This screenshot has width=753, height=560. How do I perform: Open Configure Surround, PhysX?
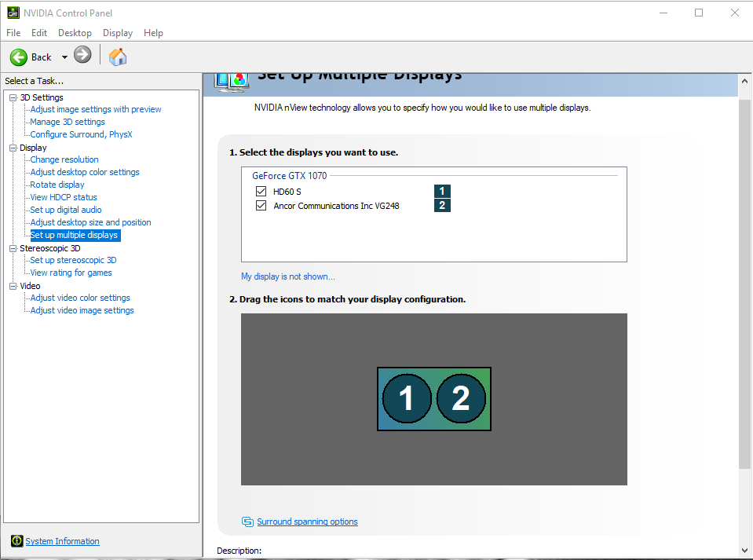coord(81,134)
